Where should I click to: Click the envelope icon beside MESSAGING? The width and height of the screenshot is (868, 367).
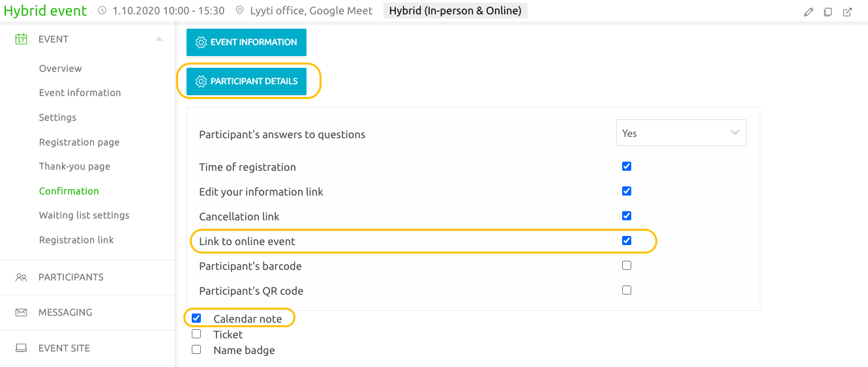22,312
